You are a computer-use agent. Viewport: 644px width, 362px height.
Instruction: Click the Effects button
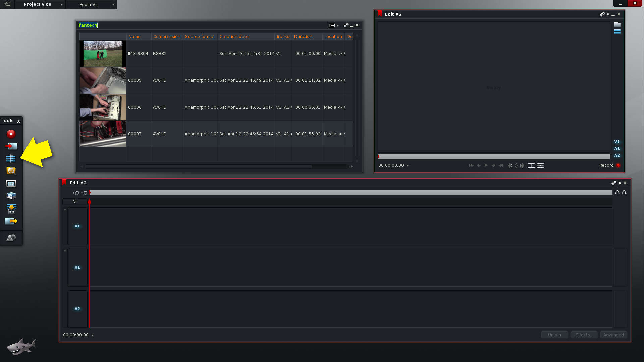click(584, 335)
